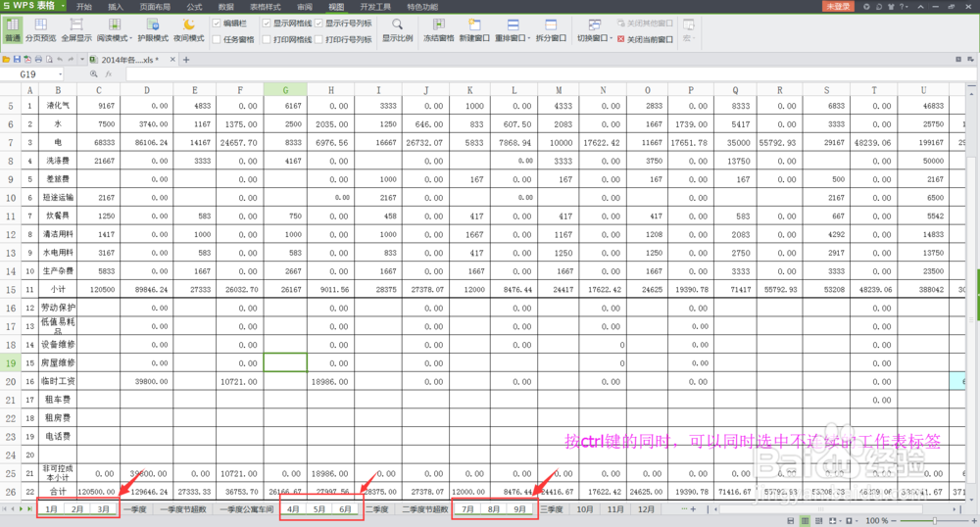Screen dimensions: 980x527
Task: Open the 页面布局 (Page Layout) tab
Action: coord(155,6)
